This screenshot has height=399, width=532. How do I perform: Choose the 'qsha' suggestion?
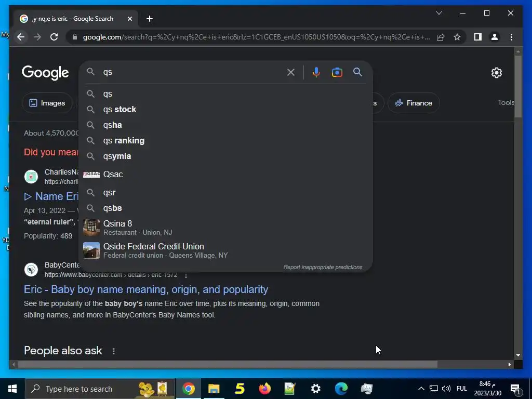coord(225,125)
